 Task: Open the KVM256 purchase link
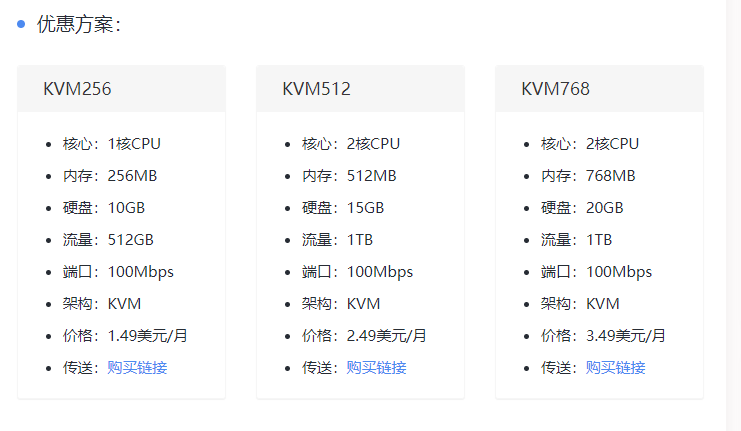coord(137,367)
